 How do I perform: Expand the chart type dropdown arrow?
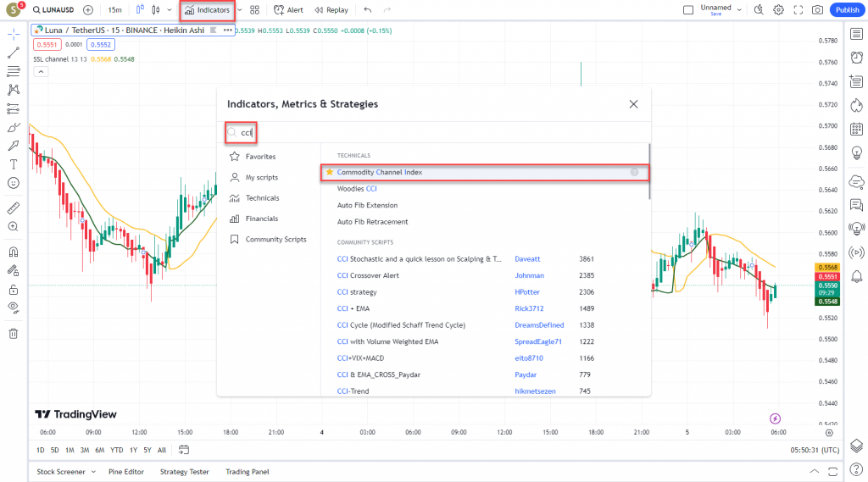pyautogui.click(x=170, y=10)
